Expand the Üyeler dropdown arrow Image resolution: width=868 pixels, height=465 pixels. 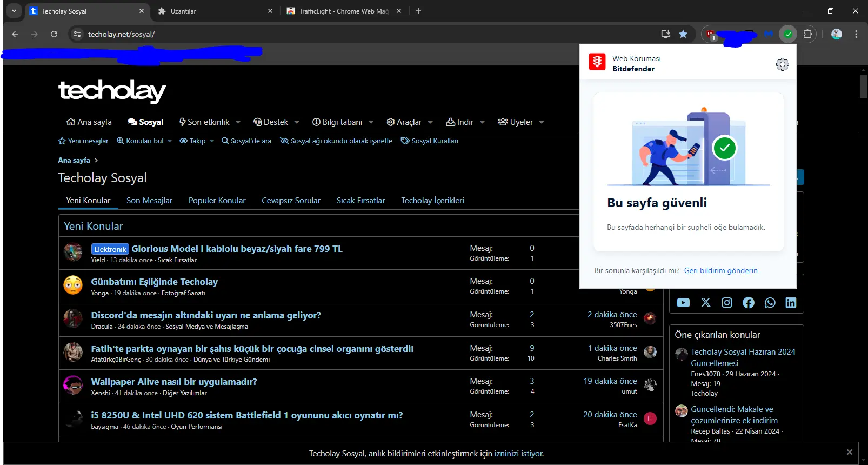(x=542, y=122)
